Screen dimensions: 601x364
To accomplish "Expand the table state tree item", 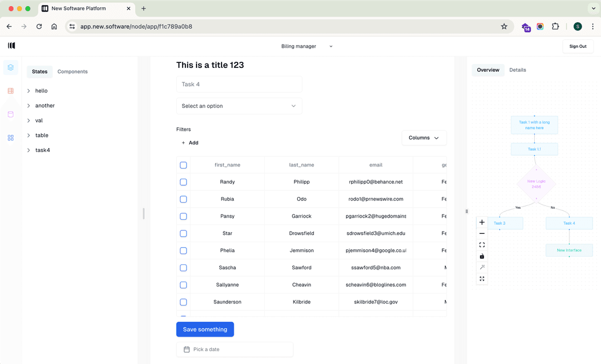I will (x=29, y=135).
